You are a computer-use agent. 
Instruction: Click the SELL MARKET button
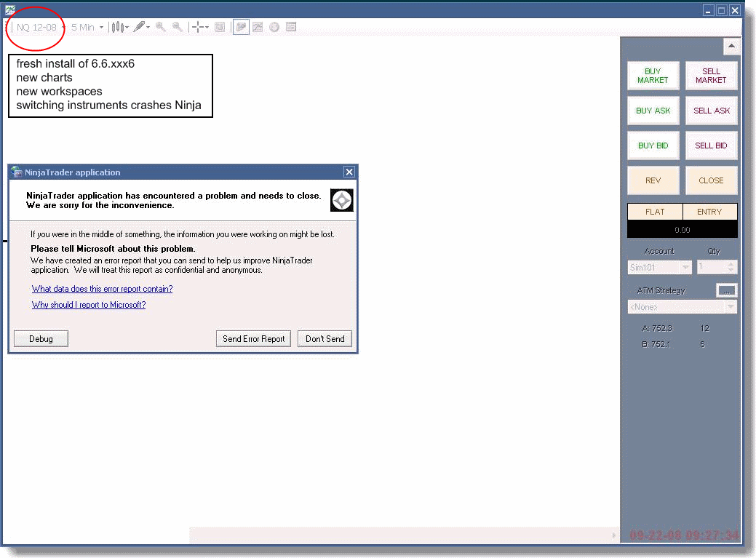(x=711, y=76)
